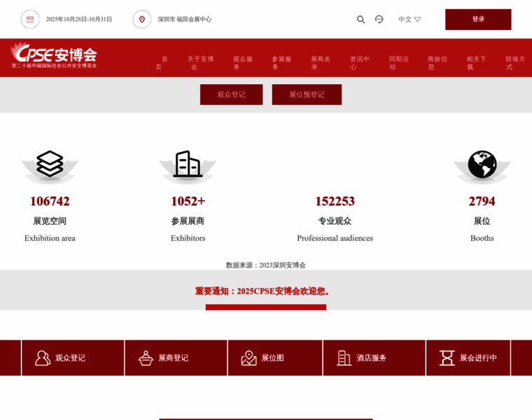Open 商旅信息 navigation menu
Viewport: 532px width, 420px height.
pyautogui.click(x=437, y=63)
